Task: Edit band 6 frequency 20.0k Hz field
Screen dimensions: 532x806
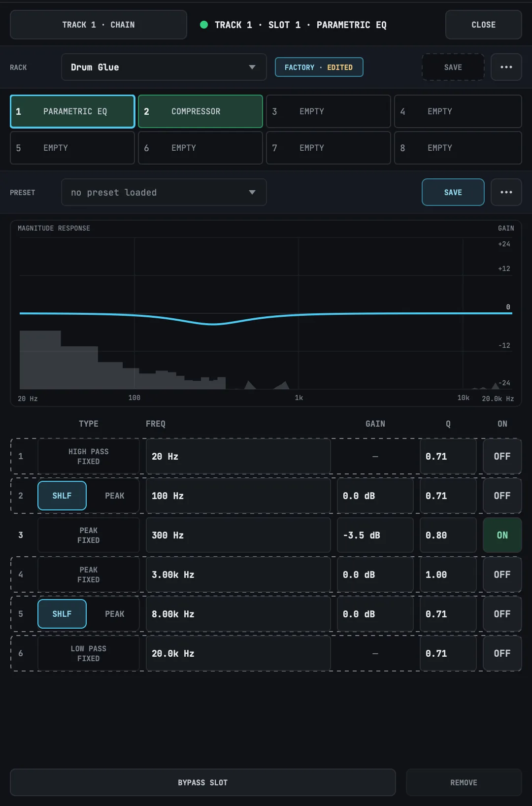Action: point(238,653)
